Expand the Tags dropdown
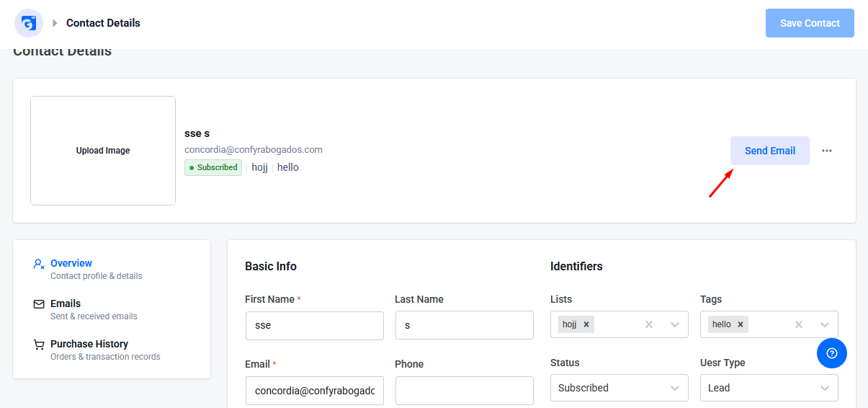This screenshot has height=408, width=868. coord(825,324)
